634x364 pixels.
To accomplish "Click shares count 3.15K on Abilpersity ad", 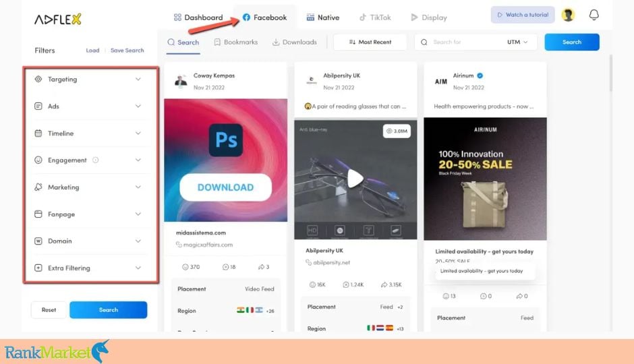I will pos(391,285).
